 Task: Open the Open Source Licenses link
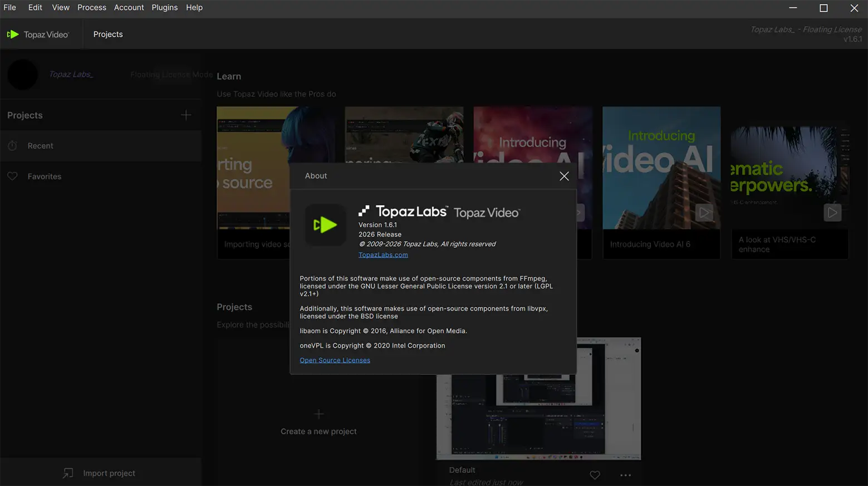[x=335, y=360]
